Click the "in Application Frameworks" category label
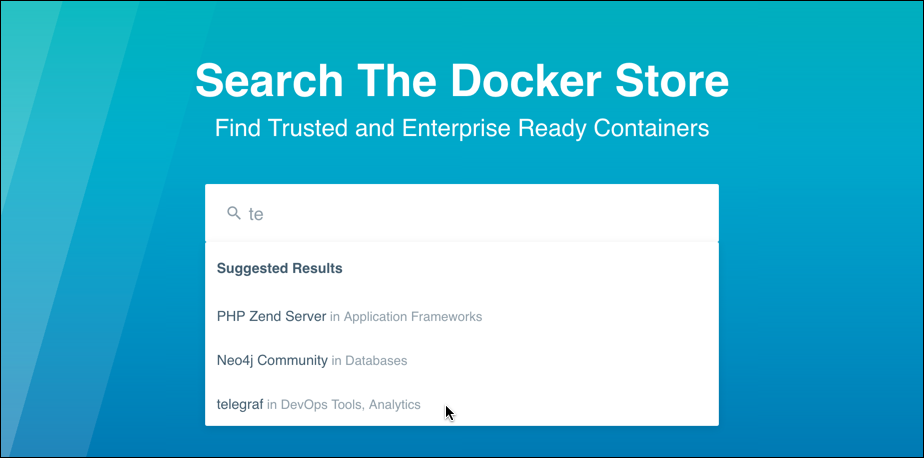Image resolution: width=924 pixels, height=458 pixels. coord(406,317)
